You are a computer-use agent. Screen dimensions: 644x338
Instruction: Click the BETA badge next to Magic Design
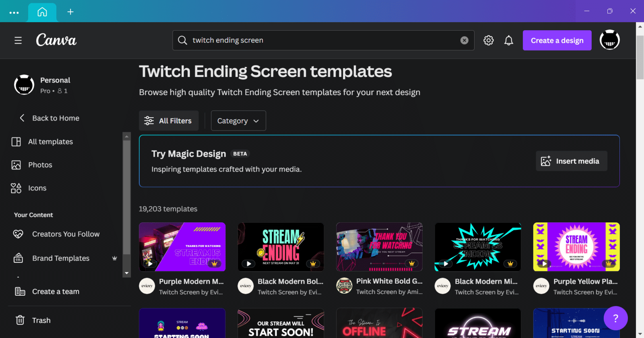240,153
